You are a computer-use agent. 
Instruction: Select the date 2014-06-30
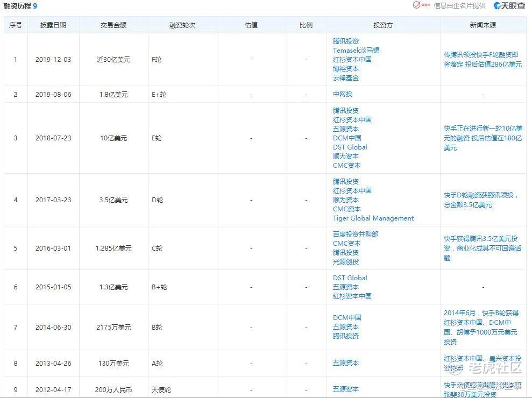tap(53, 328)
